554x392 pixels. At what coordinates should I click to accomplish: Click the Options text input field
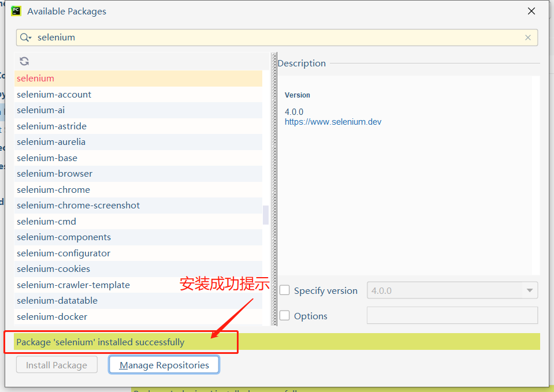[452, 315]
